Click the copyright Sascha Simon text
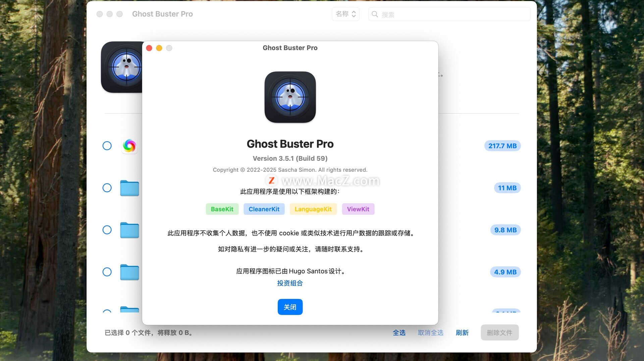The width and height of the screenshot is (644, 361). [290, 170]
